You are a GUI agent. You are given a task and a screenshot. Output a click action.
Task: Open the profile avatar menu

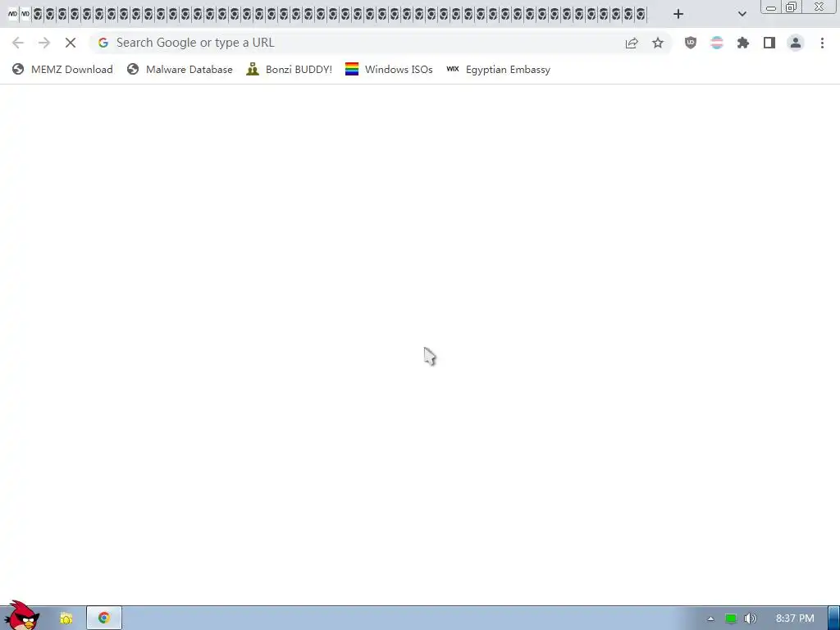[x=796, y=43]
